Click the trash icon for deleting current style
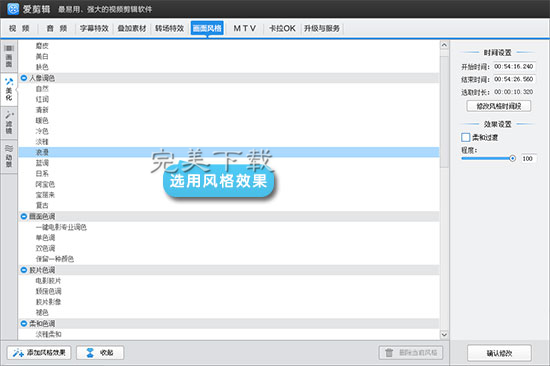The height and width of the screenshot is (366, 550). click(x=389, y=353)
